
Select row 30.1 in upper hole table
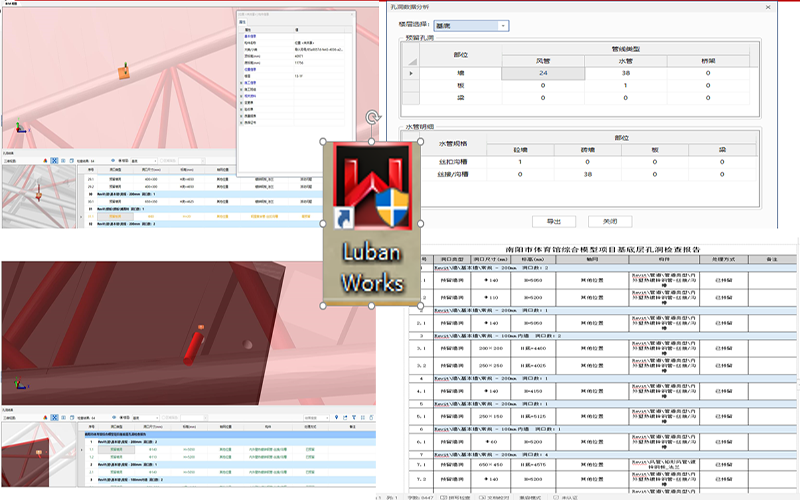pos(203,202)
